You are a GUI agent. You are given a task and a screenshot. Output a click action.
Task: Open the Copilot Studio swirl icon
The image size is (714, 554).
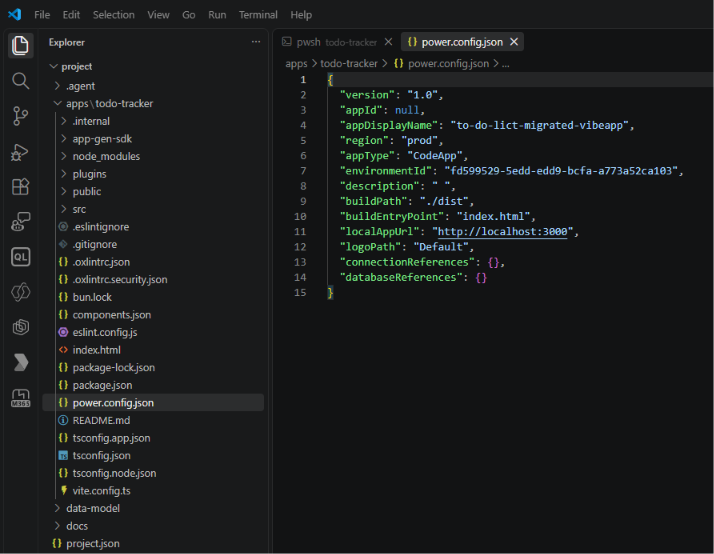20,292
